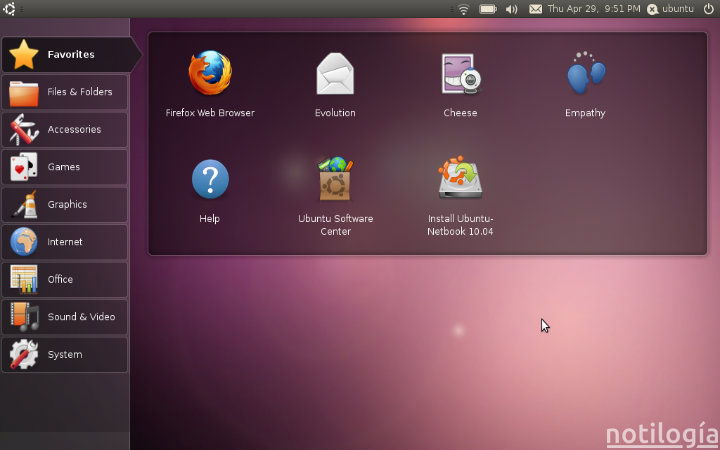Switch to the Accessories category

pos(65,129)
